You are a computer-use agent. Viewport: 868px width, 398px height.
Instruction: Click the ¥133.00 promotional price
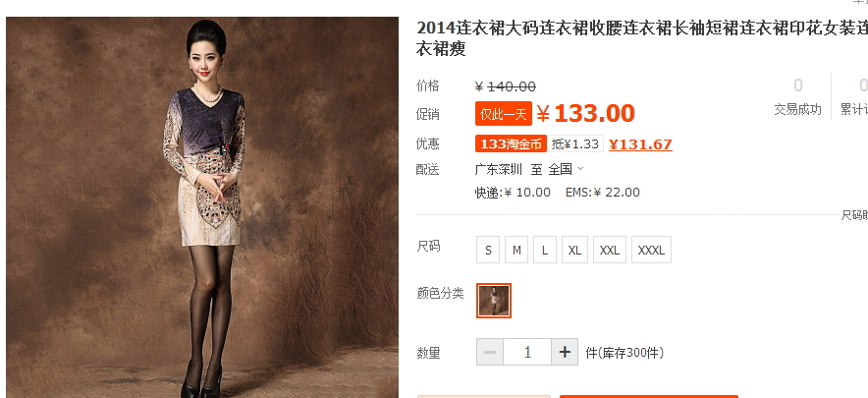(585, 114)
